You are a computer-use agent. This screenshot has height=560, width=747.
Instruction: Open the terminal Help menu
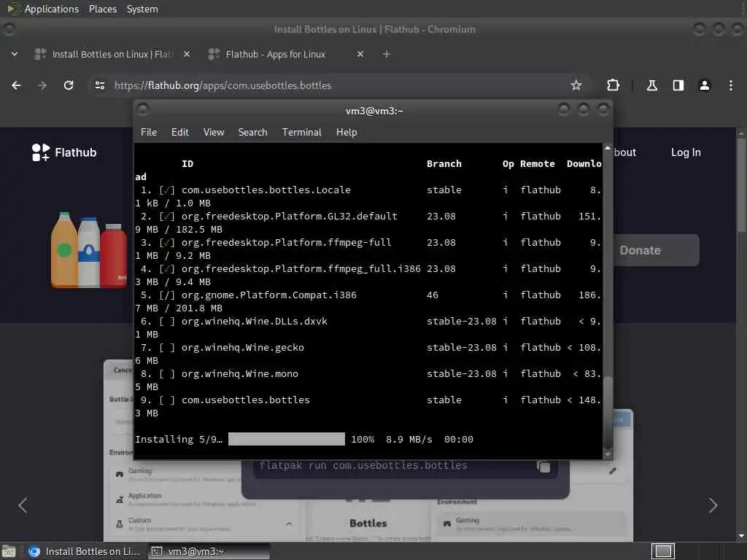tap(347, 133)
